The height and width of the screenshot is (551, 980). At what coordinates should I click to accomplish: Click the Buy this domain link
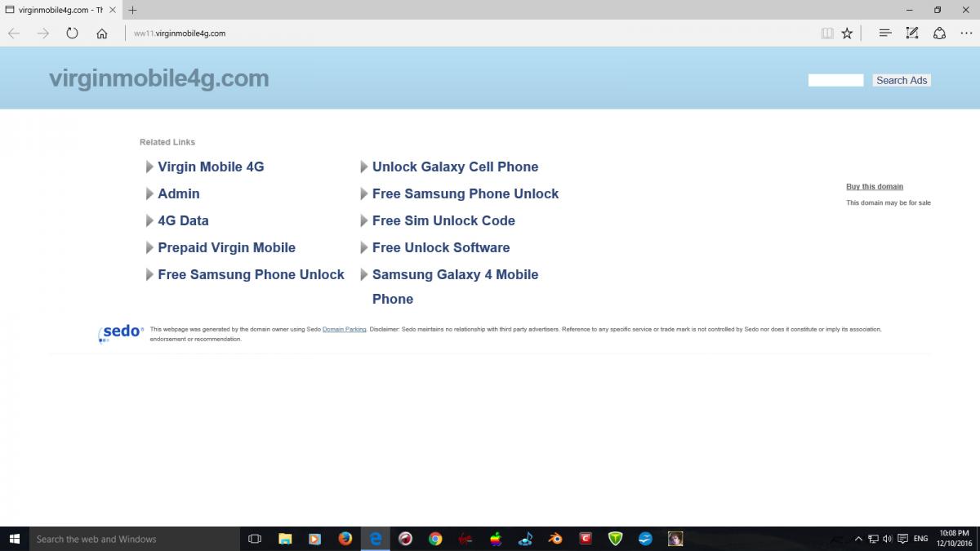pos(875,187)
